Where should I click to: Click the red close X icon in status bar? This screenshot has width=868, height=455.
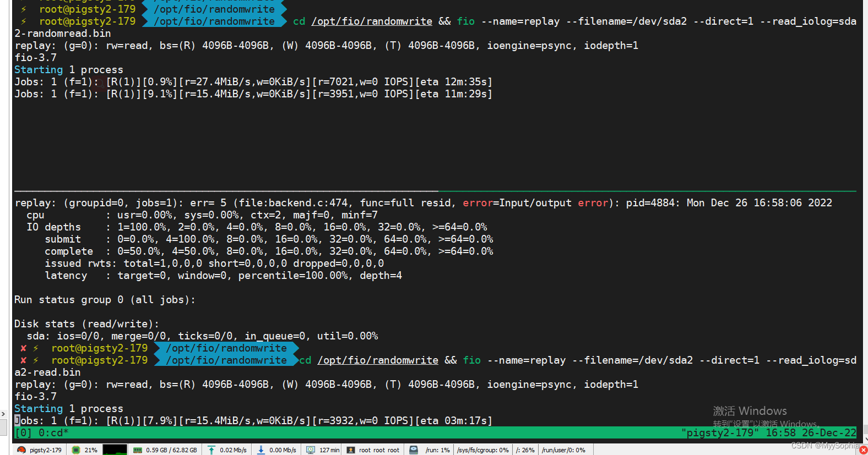click(x=863, y=450)
